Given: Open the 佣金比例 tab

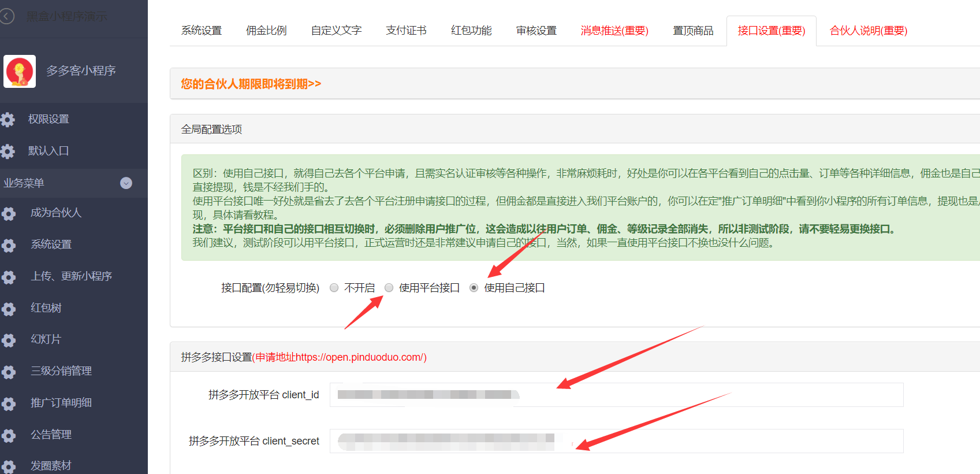Looking at the screenshot, I should coord(266,31).
